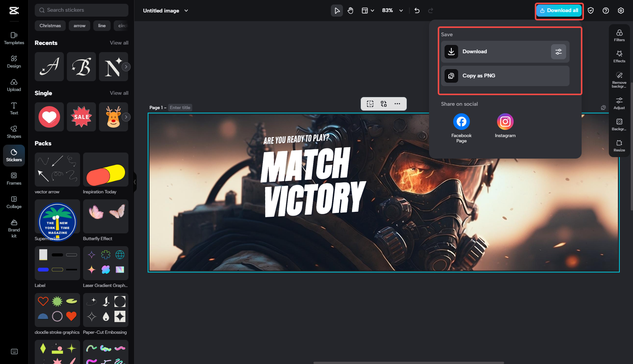
Task: Open the doodle stroke graphics pack
Action: (57, 310)
